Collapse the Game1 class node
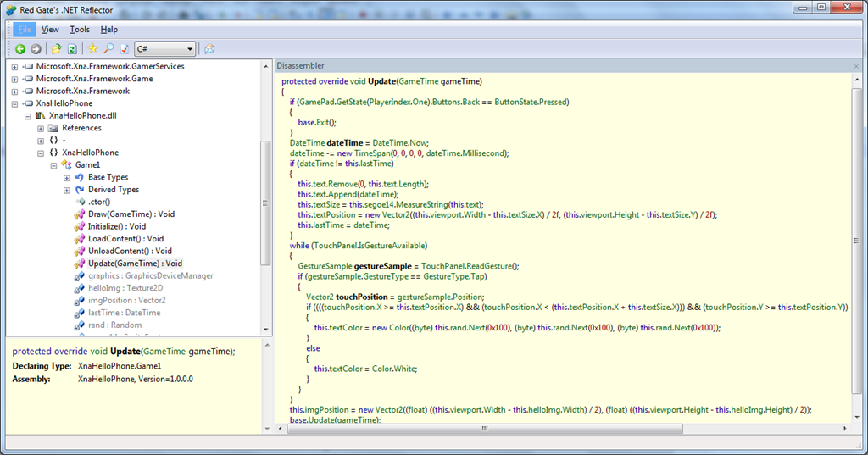The height and width of the screenshot is (455, 868). (53, 165)
